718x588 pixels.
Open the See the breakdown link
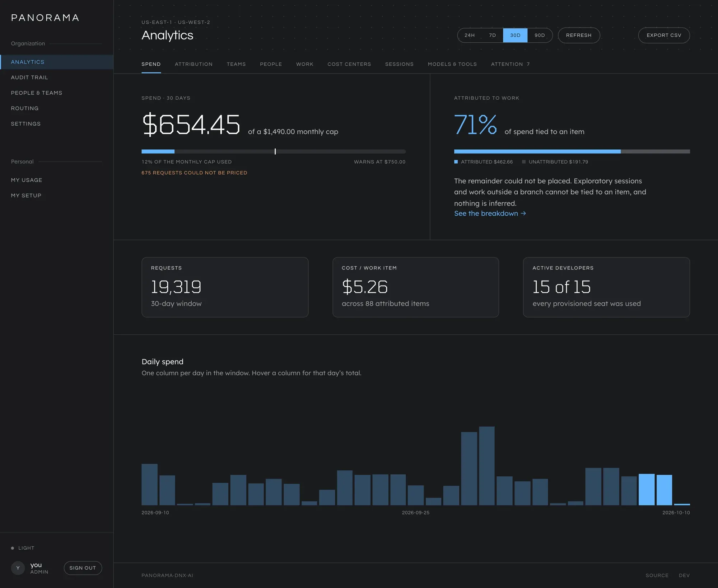click(x=490, y=213)
